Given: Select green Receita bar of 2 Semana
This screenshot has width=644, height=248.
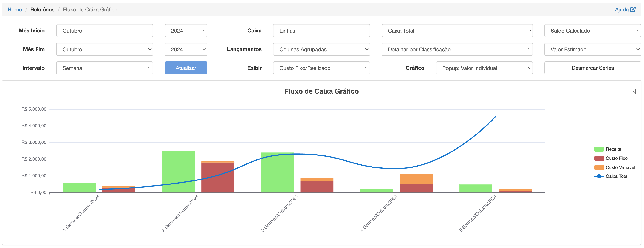Looking at the screenshot, I should point(178,172).
